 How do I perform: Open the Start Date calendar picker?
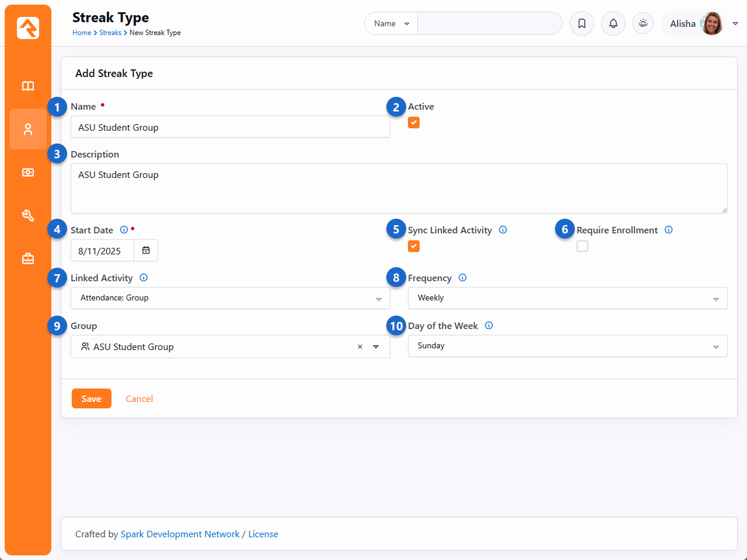point(146,250)
